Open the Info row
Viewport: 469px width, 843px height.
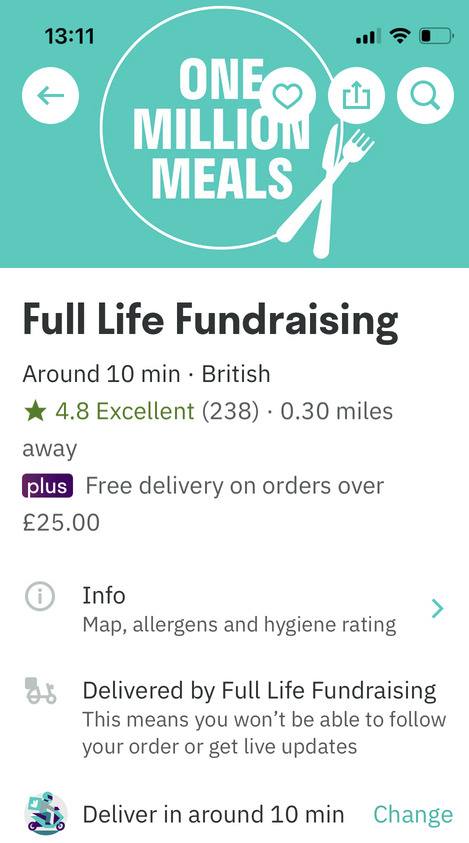click(x=234, y=609)
